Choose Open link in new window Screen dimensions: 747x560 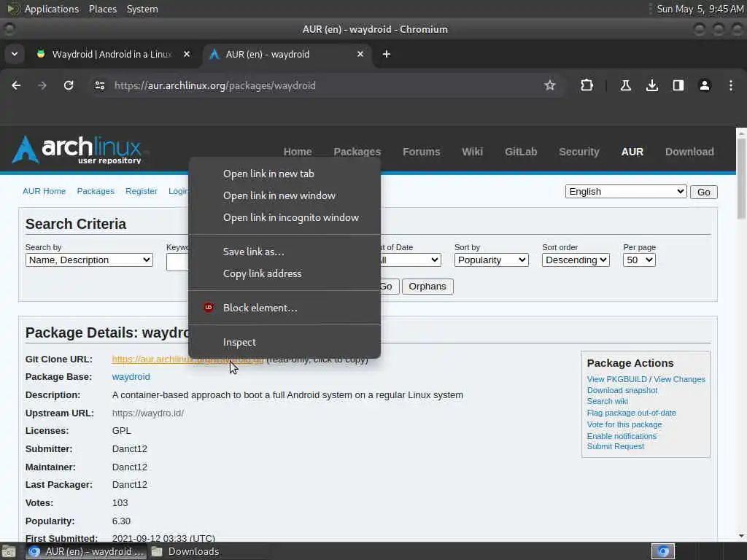click(x=285, y=195)
